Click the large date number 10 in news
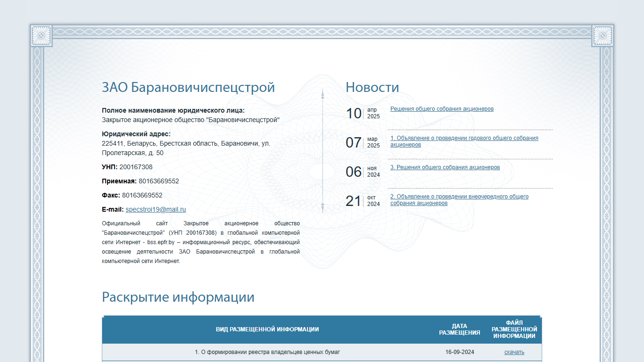The height and width of the screenshot is (362, 644). (354, 114)
